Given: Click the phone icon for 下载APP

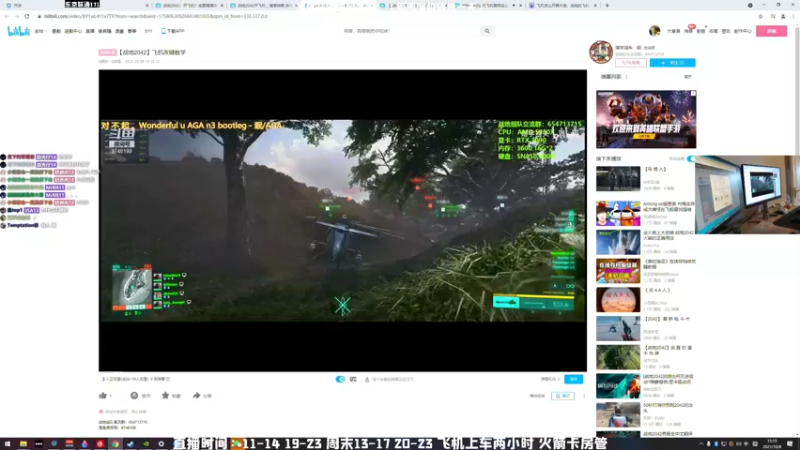Looking at the screenshot, I should coord(163,31).
